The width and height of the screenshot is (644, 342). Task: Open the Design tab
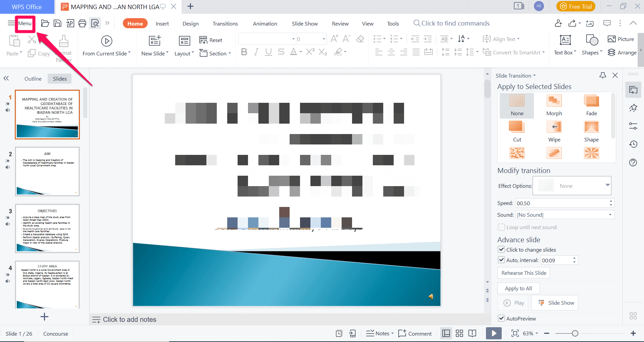pyautogui.click(x=190, y=24)
